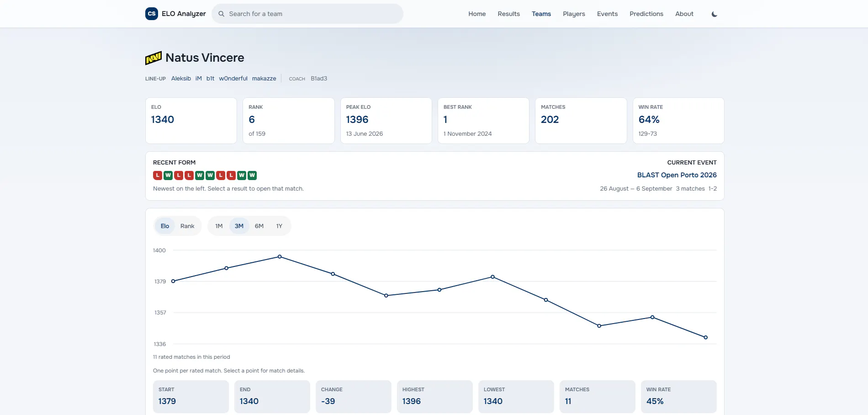
Task: Open coach B1ad3's profile
Action: coord(319,79)
